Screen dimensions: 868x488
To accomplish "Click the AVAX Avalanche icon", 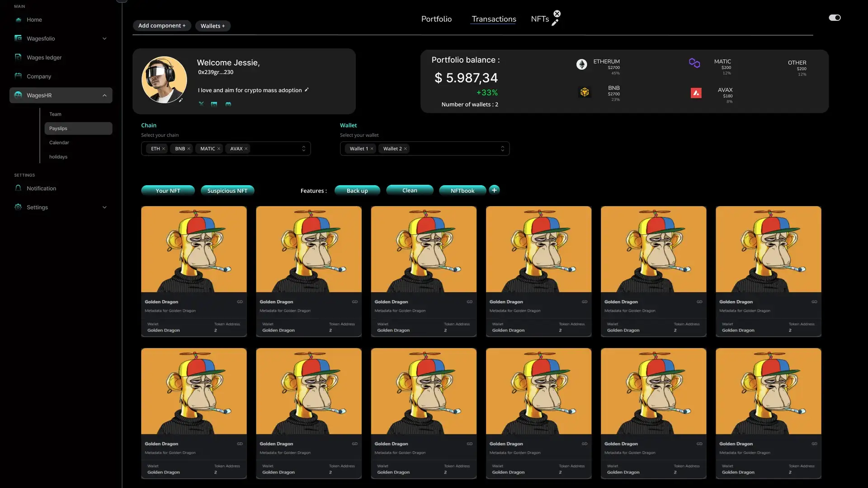I will [x=696, y=93].
